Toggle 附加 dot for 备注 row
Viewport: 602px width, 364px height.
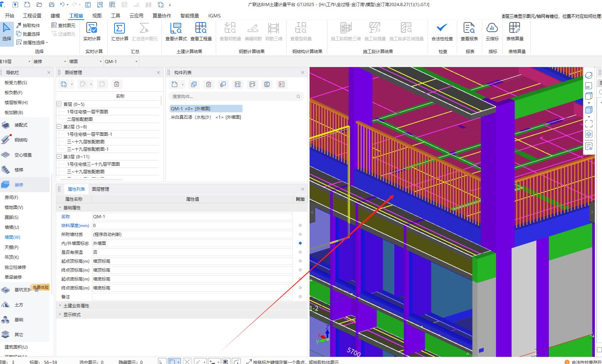300,297
